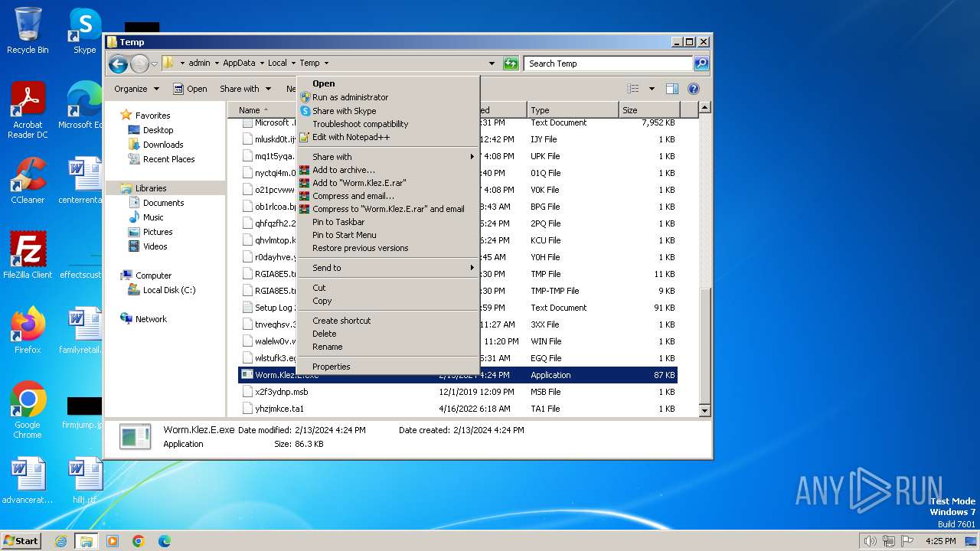
Task: Click in the Search Temp field
Action: pos(609,64)
